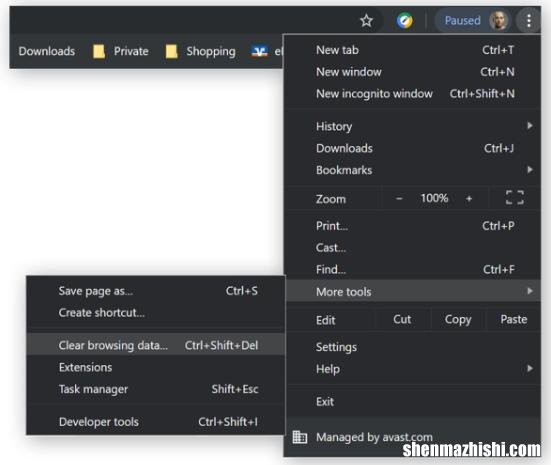The width and height of the screenshot is (551, 465).
Task: Toggle fullscreen mode icon next to Zoom
Action: pos(515,198)
